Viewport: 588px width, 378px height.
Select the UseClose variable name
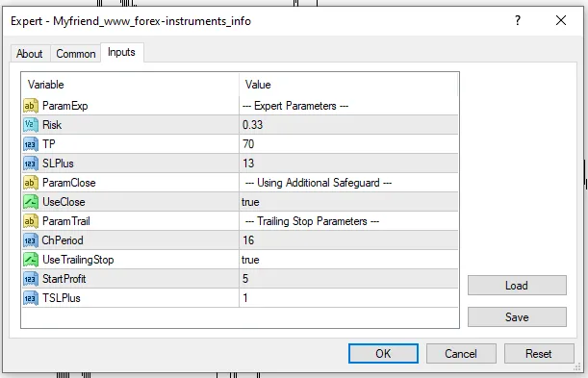(64, 202)
